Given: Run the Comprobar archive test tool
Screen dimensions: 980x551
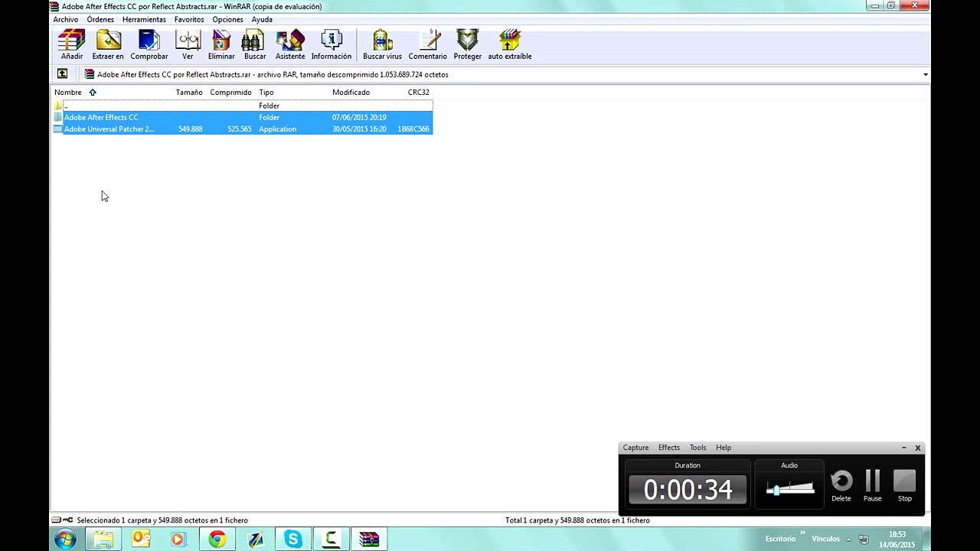Looking at the screenshot, I should point(149,45).
